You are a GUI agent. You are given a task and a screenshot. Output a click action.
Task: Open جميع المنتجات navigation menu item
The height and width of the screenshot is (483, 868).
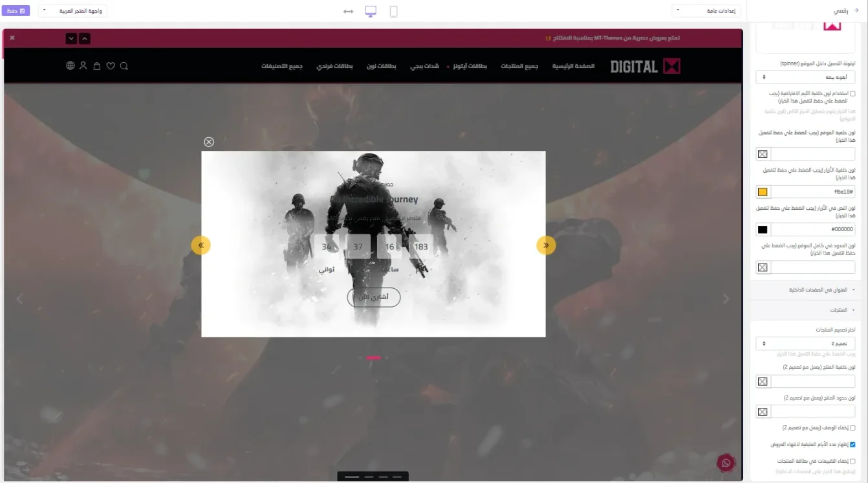coord(519,66)
